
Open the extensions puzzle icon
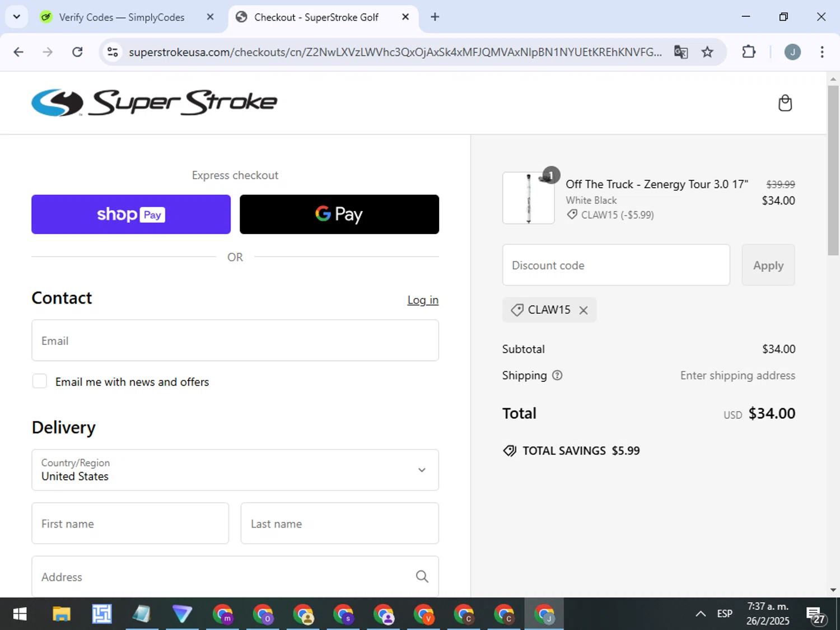[x=749, y=52]
